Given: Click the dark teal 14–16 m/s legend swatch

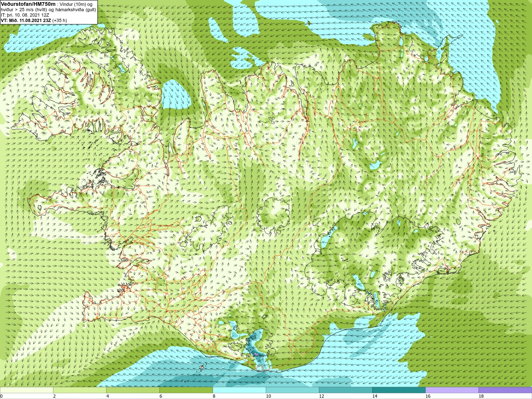Looking at the screenshot, I should pos(399,390).
